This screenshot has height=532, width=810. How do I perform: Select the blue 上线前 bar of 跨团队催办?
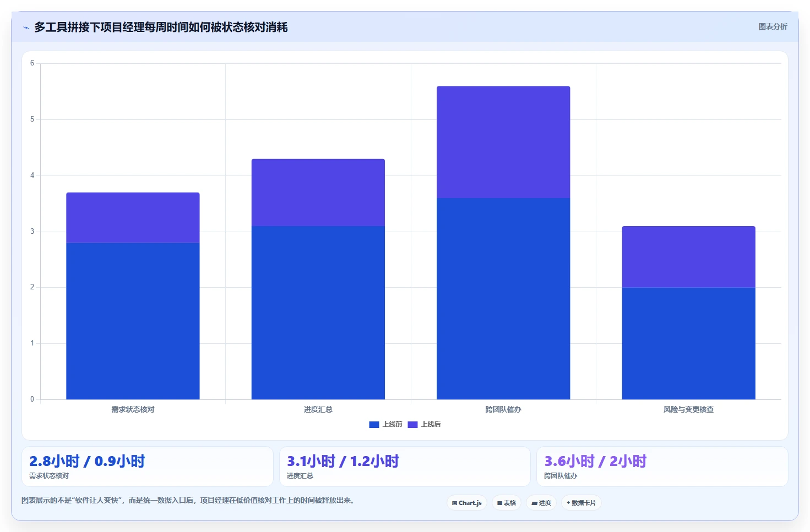coord(503,299)
